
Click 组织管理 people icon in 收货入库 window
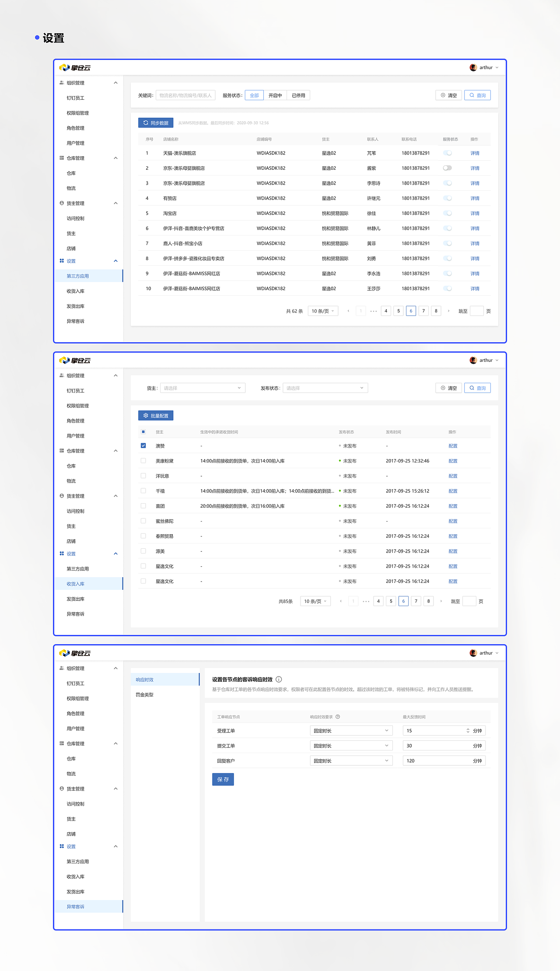[62, 375]
